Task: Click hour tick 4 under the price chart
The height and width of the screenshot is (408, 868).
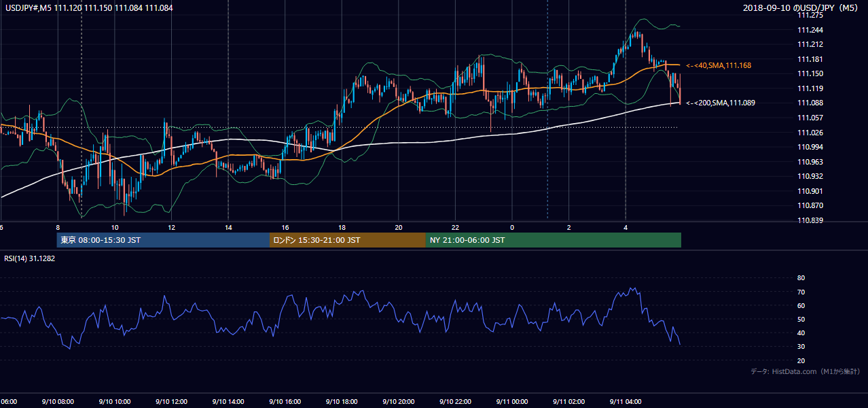Action: point(626,228)
